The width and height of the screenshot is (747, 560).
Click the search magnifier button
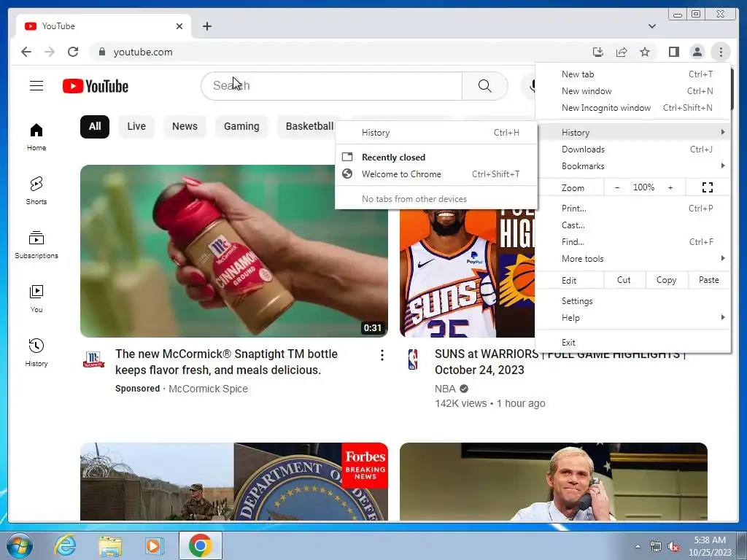484,86
